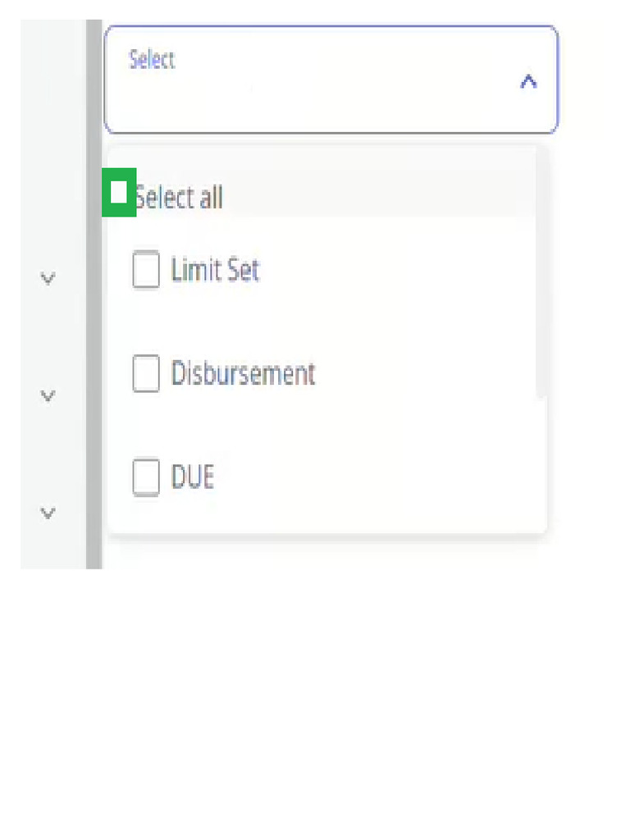The height and width of the screenshot is (840, 630).
Task: Choose the 'Select all' option label
Action: [179, 198]
